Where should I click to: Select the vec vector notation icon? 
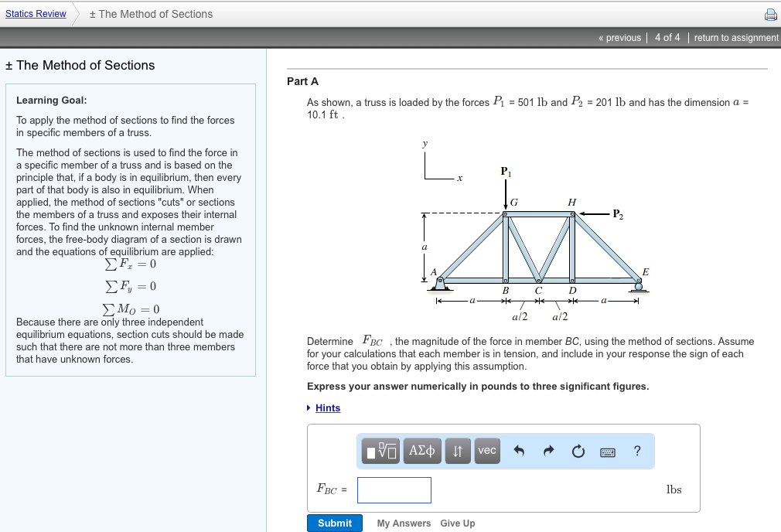pos(486,451)
